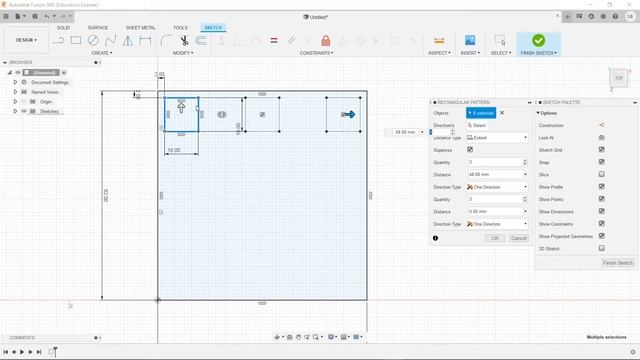Open the Design workspace dropdown
This screenshot has width=640, height=360.
(26, 40)
